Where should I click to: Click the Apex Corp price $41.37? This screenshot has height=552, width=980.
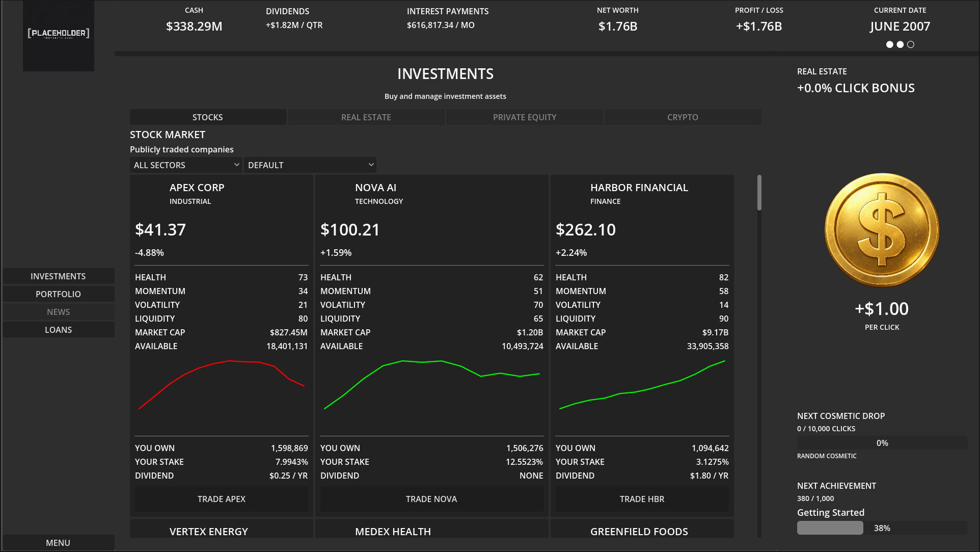[160, 230]
